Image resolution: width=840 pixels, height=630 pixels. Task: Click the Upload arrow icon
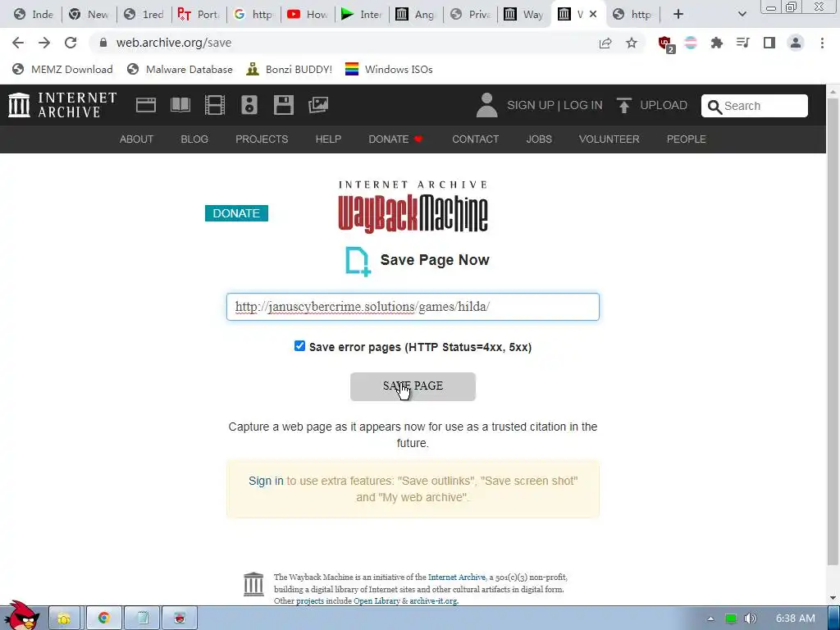[623, 105]
